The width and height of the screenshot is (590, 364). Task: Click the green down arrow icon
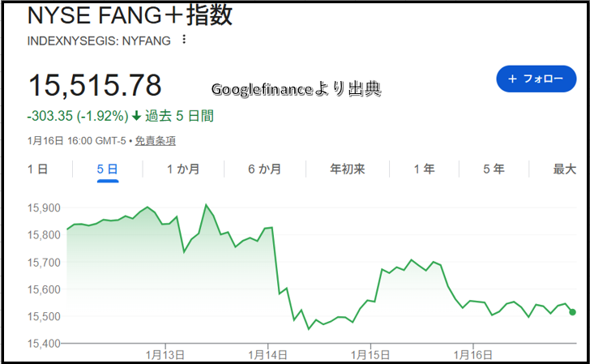(x=136, y=116)
